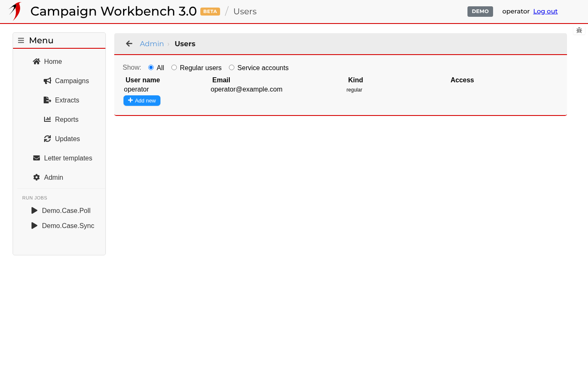Click the regular kind cell
Image resolution: width=588 pixels, height=378 pixels.
click(354, 90)
